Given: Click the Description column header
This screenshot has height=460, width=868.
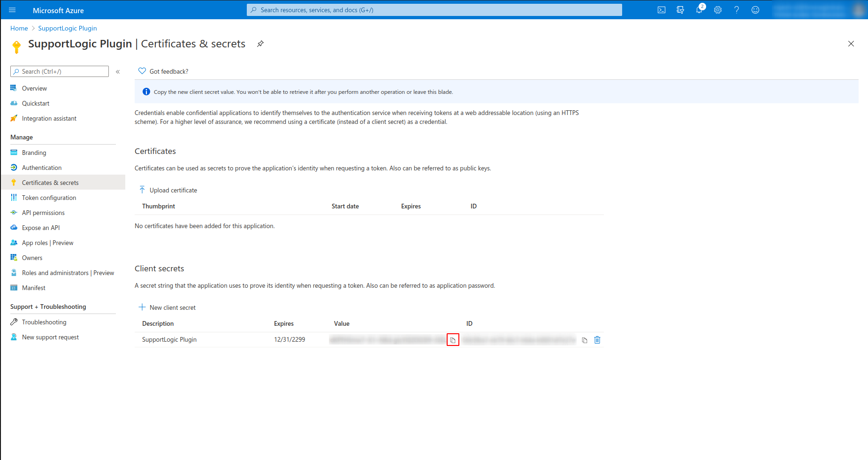Looking at the screenshot, I should pyautogui.click(x=158, y=323).
